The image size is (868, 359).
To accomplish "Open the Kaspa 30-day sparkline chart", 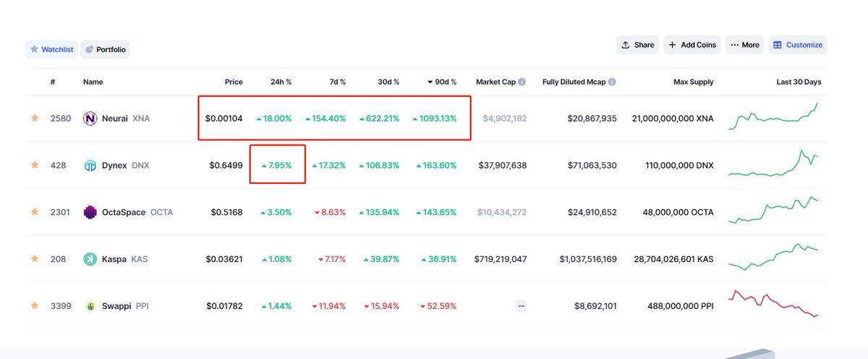I will (773, 257).
